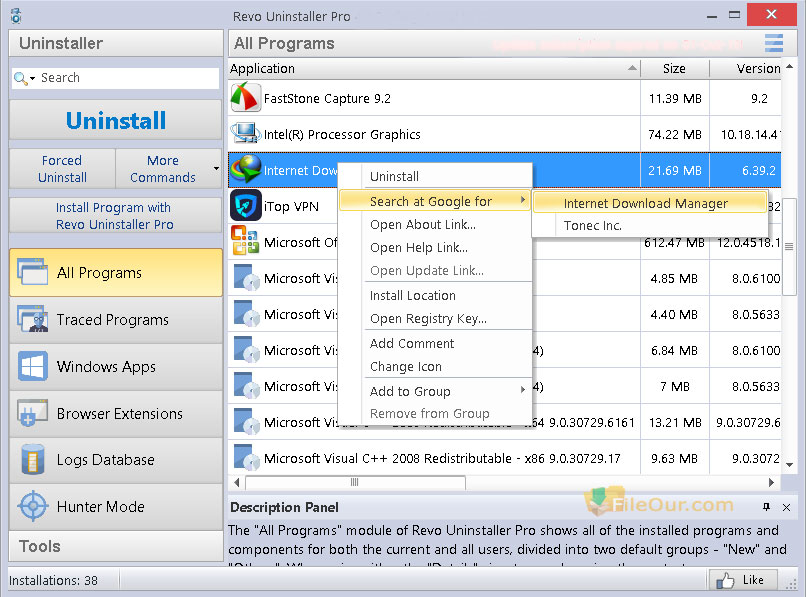Click the Revo Uninstaller app icon in title bar
This screenshot has width=806, height=597.
[16, 15]
